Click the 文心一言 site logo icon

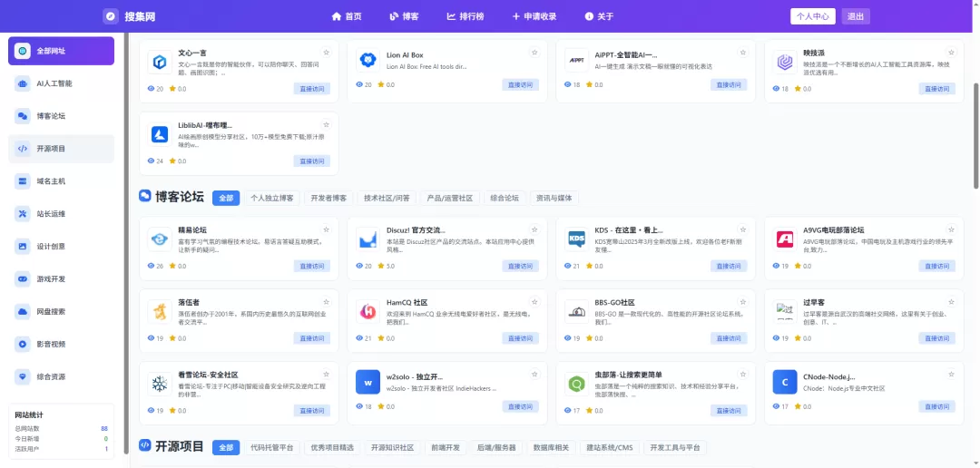click(x=160, y=62)
